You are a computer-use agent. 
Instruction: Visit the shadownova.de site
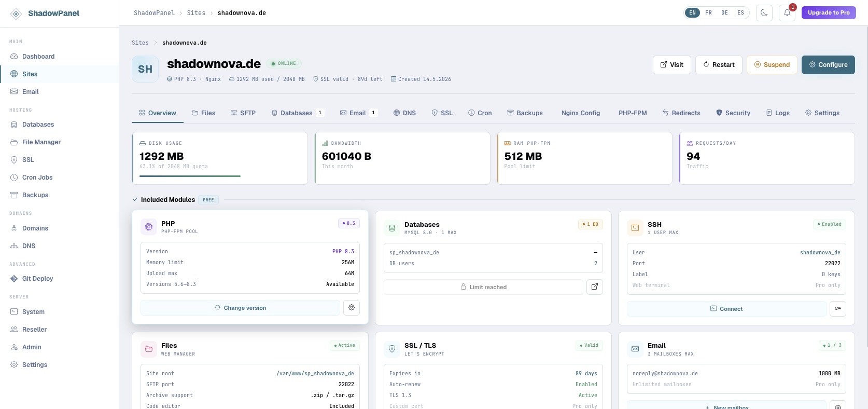pos(671,65)
